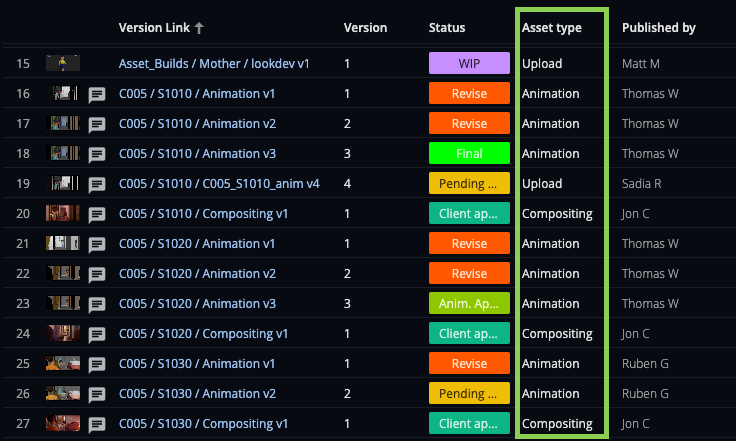
Task: Open the C005 / S1030 / Animation v2 link
Action: (197, 394)
